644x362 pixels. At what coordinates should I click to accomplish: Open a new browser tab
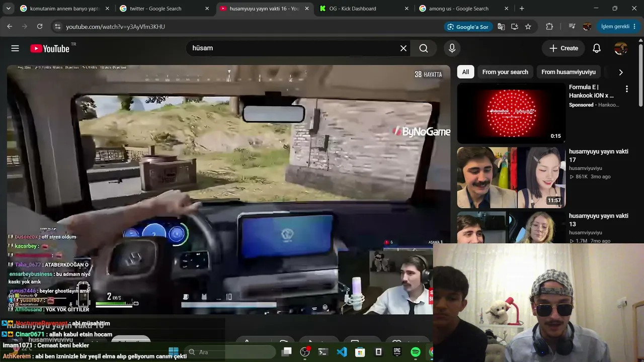(x=522, y=9)
